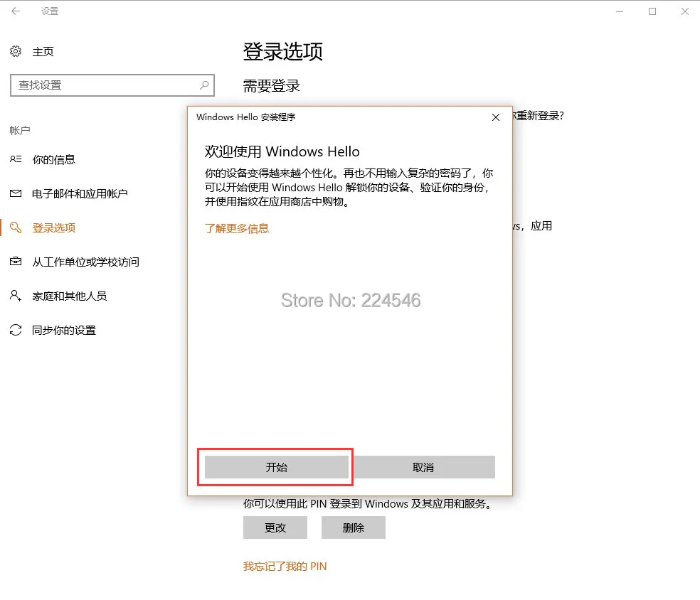Click the 家庭和其他人员 person-plus icon
The height and width of the screenshot is (600, 700).
tap(16, 295)
